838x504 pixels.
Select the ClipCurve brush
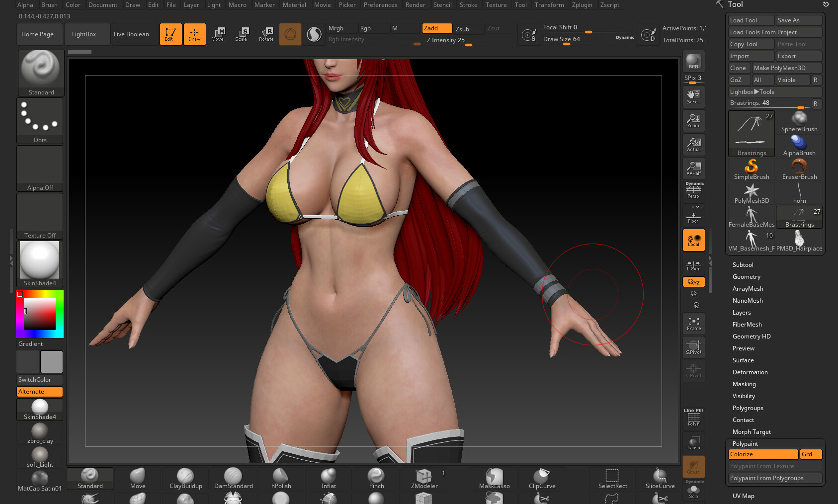[x=542, y=478]
